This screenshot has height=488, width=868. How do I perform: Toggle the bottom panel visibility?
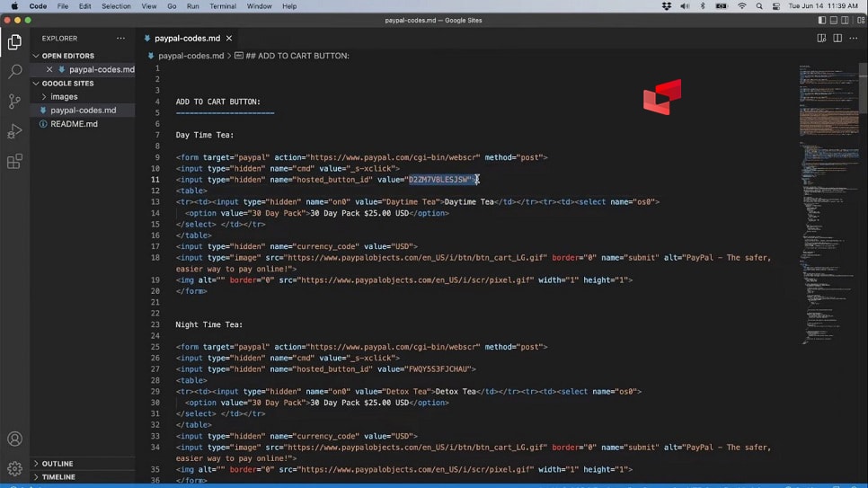[x=833, y=20]
